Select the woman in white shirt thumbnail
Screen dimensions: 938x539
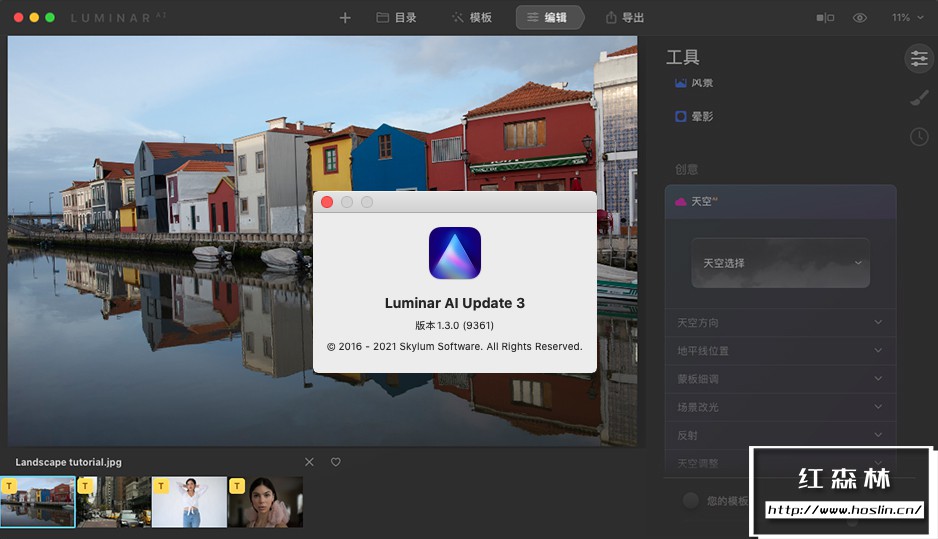190,502
